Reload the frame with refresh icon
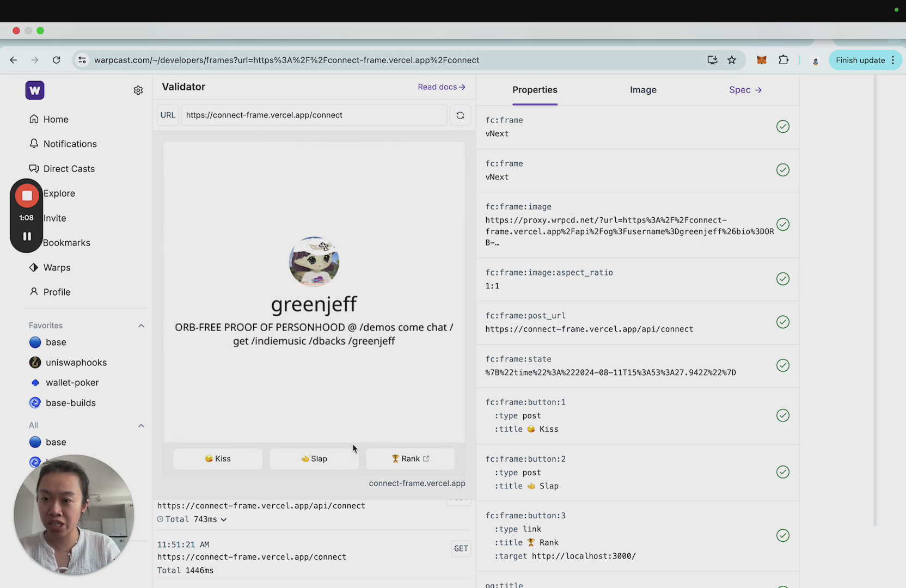906x588 pixels. (x=460, y=115)
